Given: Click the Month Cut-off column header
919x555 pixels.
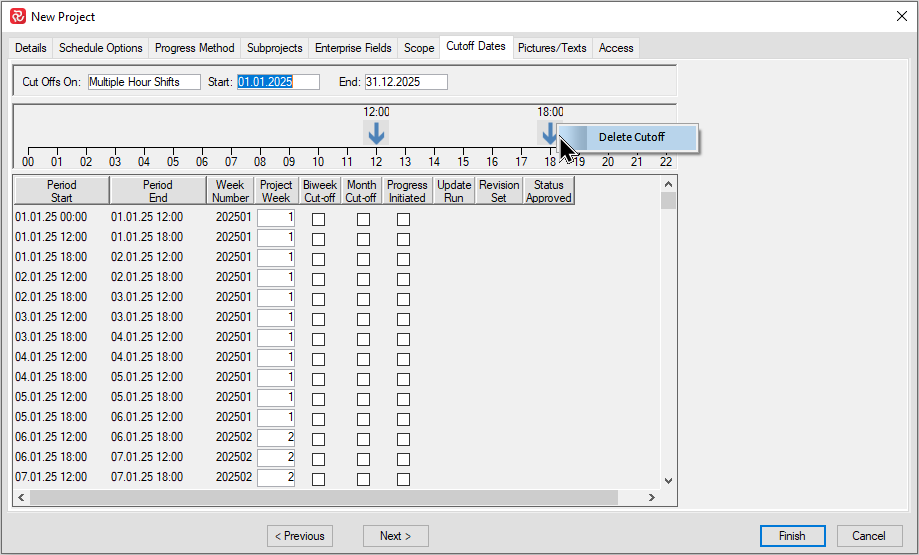Looking at the screenshot, I should [361, 191].
